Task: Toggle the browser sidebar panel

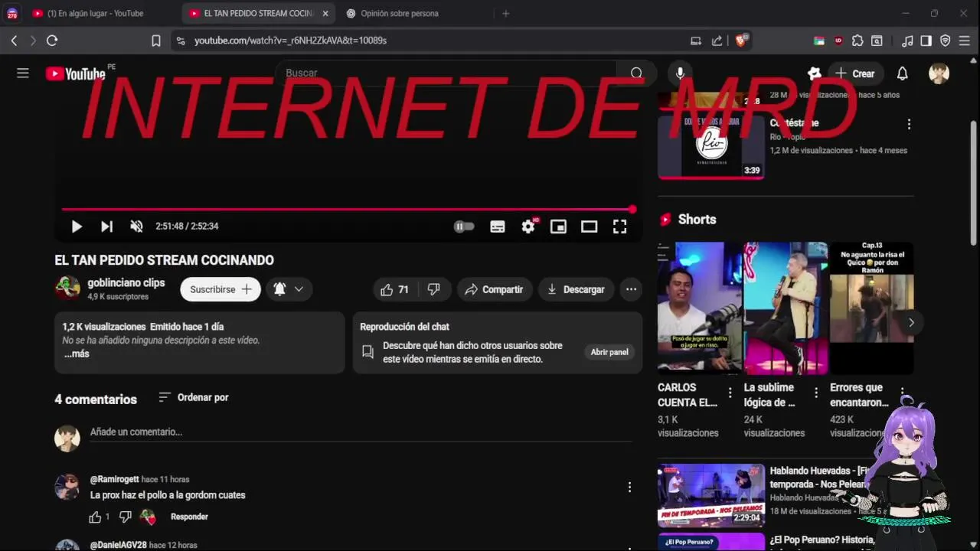Action: tap(926, 41)
